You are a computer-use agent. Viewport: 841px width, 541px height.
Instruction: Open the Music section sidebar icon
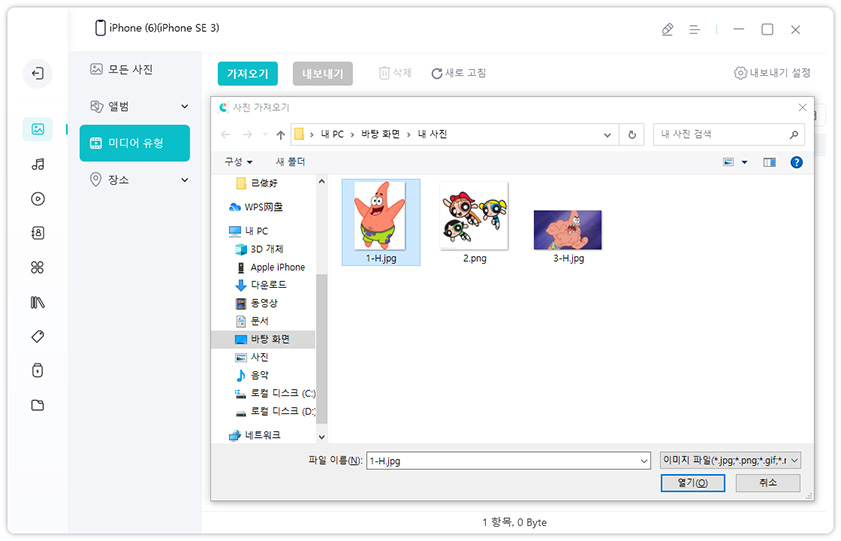(x=38, y=164)
